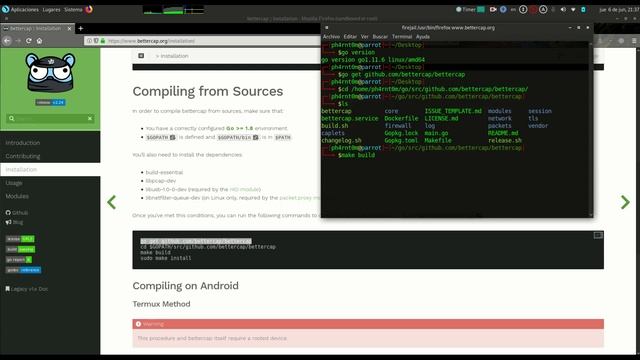Viewport: 640px width, 360px height.
Task: Open Ver menu in terminal
Action: pos(364,37)
